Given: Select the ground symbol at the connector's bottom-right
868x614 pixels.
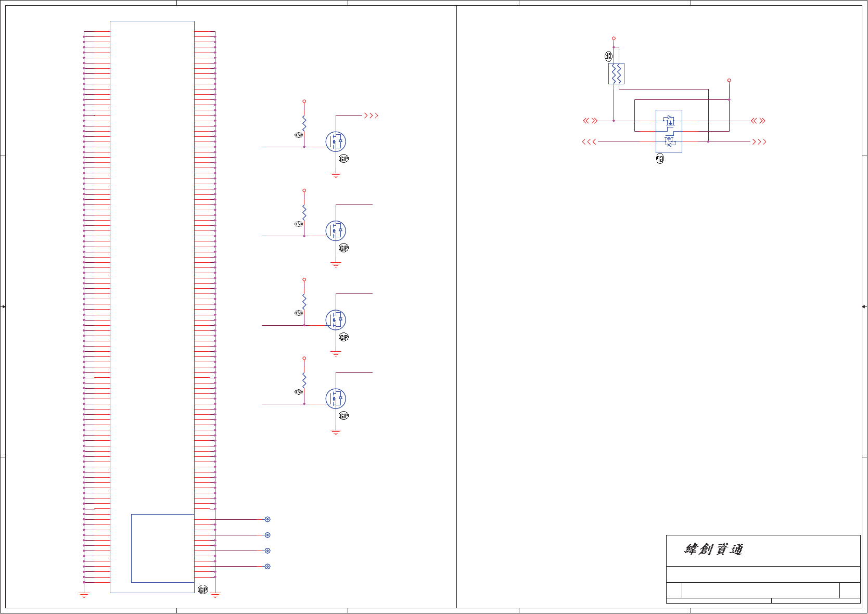Looking at the screenshot, I should click(215, 595).
